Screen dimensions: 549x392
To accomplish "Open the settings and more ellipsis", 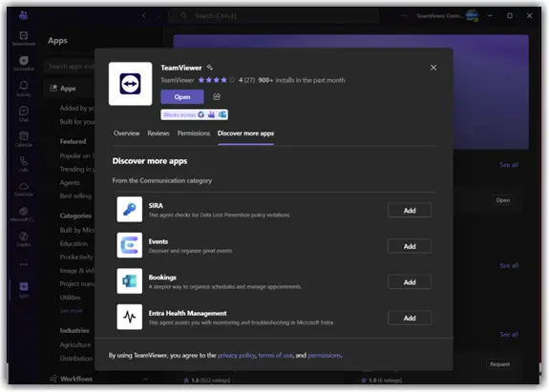I will [x=404, y=15].
